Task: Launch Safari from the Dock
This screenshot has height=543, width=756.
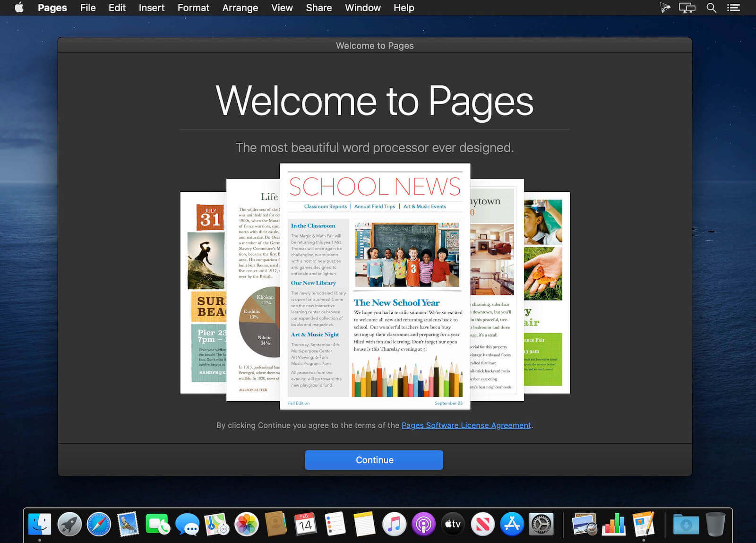Action: click(x=99, y=524)
